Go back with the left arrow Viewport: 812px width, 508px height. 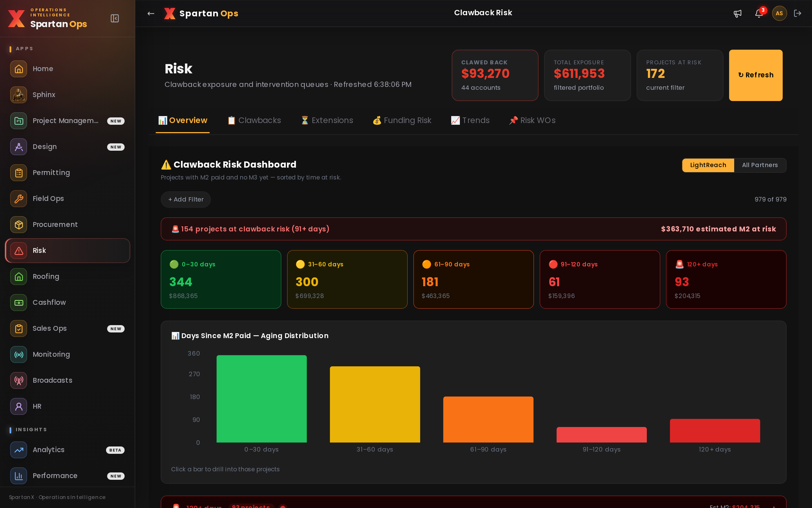click(151, 14)
